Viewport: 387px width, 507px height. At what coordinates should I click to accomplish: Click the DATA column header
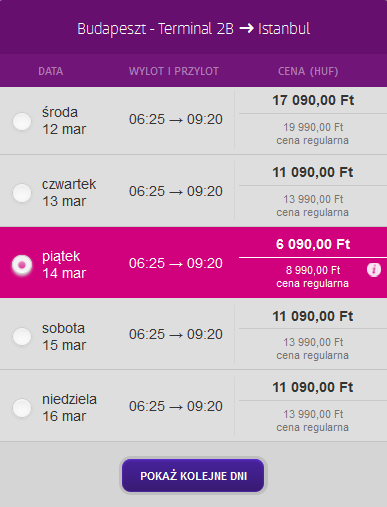point(51,71)
